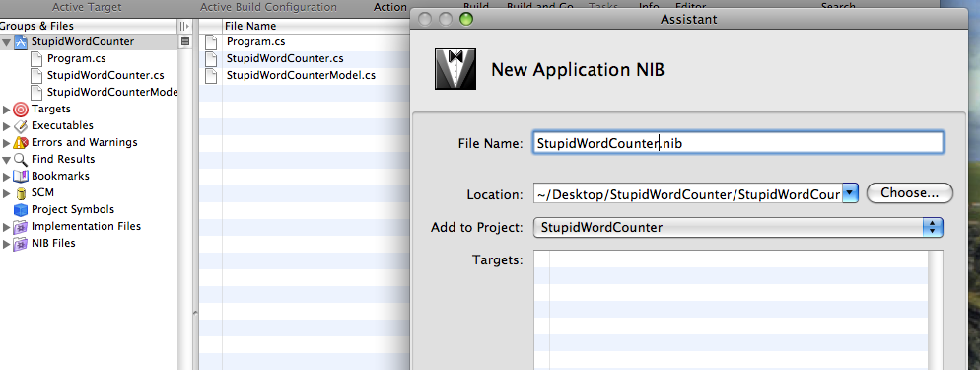This screenshot has width=980, height=370.
Task: Click the Errors and Warnings icon
Action: pos(21,142)
